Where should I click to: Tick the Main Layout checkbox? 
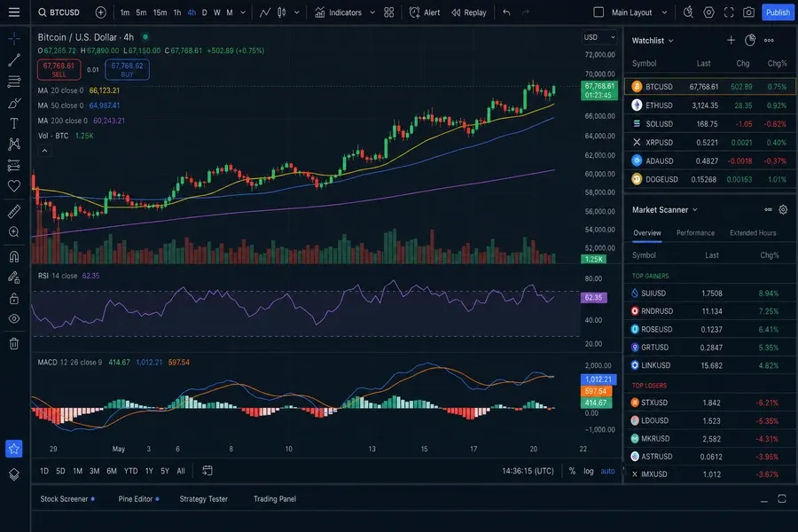click(599, 12)
